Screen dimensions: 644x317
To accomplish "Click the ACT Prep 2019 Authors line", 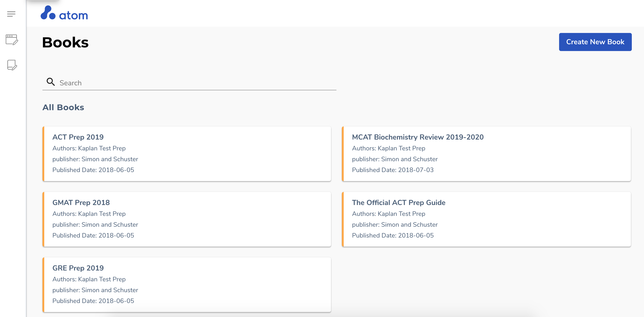I will pos(89,148).
